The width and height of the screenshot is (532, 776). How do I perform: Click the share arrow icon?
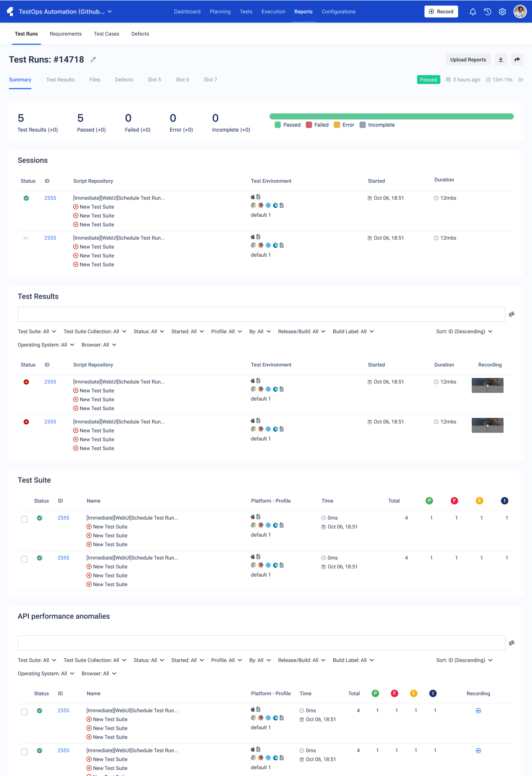517,60
